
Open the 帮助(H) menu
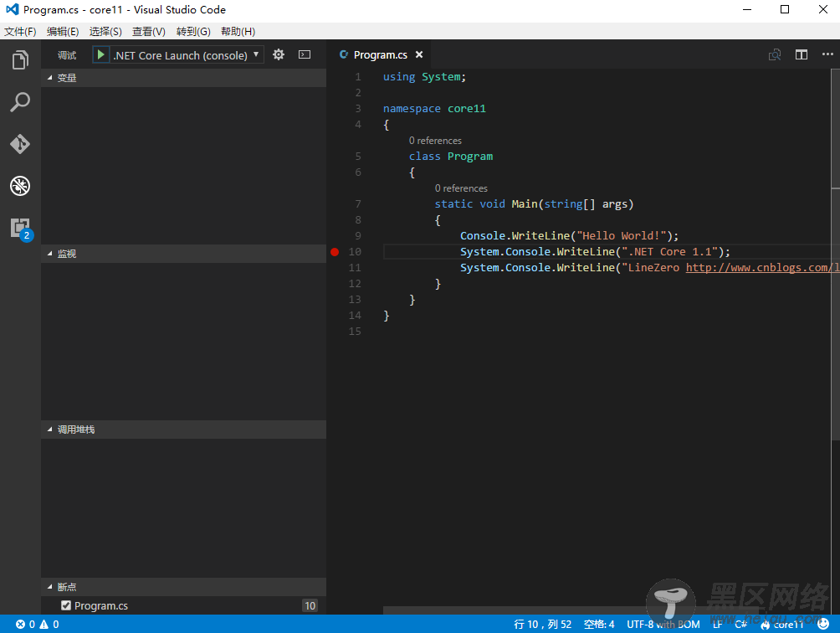[x=238, y=32]
